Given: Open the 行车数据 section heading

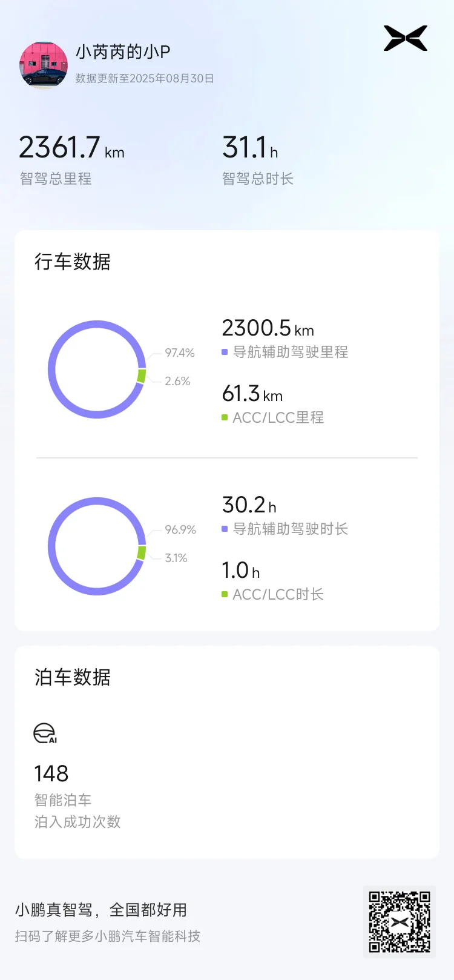Looking at the screenshot, I should click(73, 262).
